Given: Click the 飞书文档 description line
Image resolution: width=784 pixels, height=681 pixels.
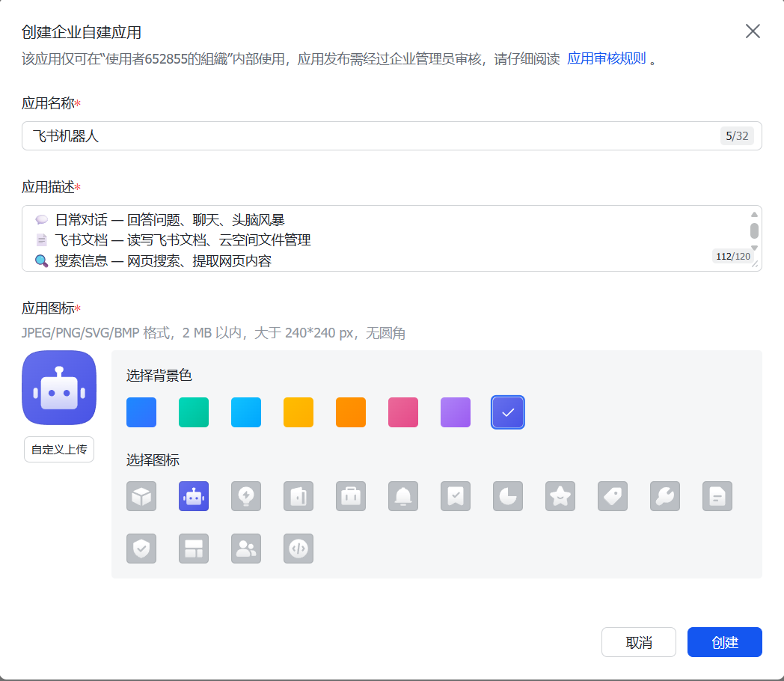Looking at the screenshot, I should [173, 240].
